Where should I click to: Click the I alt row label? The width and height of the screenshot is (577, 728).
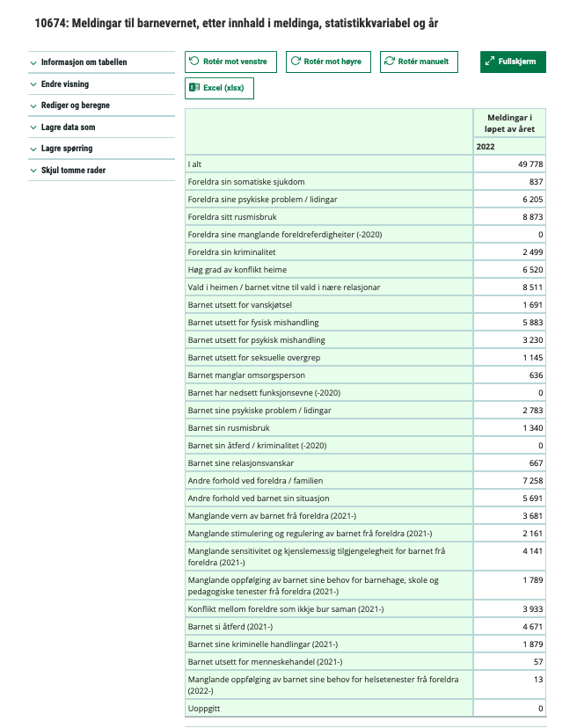click(x=196, y=164)
